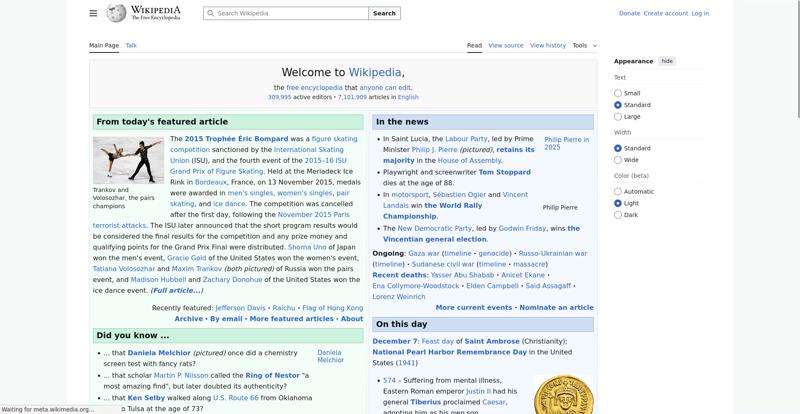The width and height of the screenshot is (800, 414).
Task: Open the View source tab
Action: pyautogui.click(x=506, y=45)
